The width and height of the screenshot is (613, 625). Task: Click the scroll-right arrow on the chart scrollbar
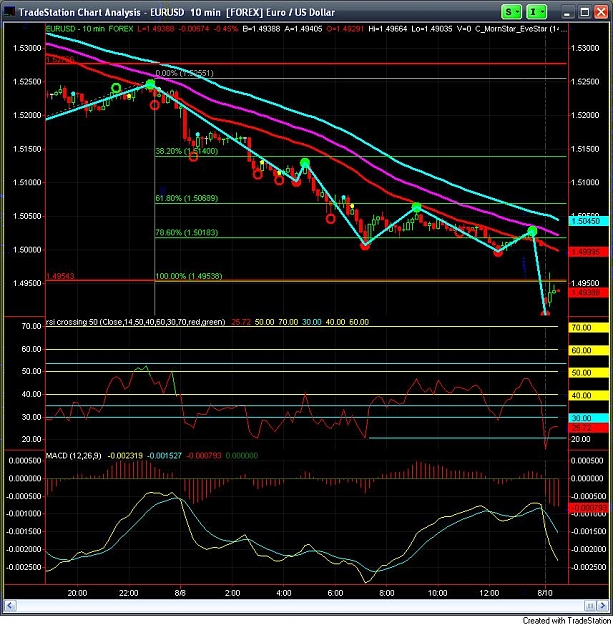[x=602, y=606]
